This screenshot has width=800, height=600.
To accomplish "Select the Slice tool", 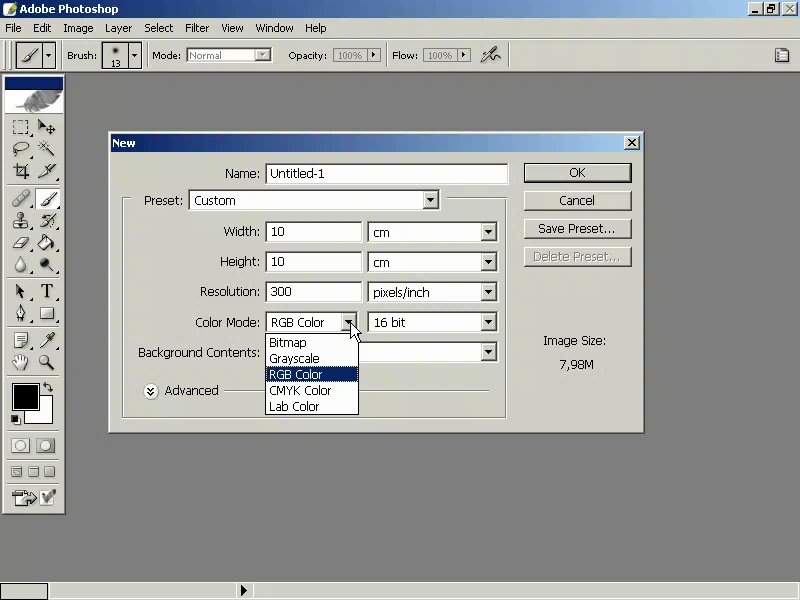I will point(46,170).
